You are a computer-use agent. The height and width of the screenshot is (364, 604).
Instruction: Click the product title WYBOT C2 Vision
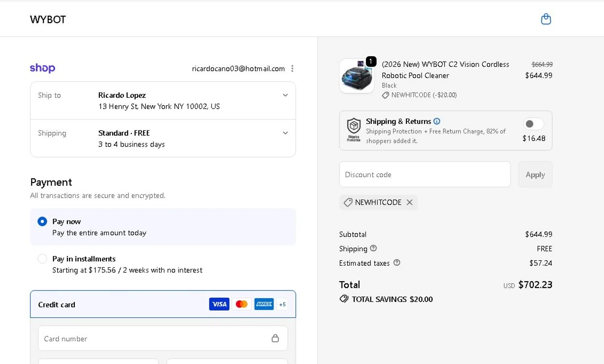[x=445, y=70]
